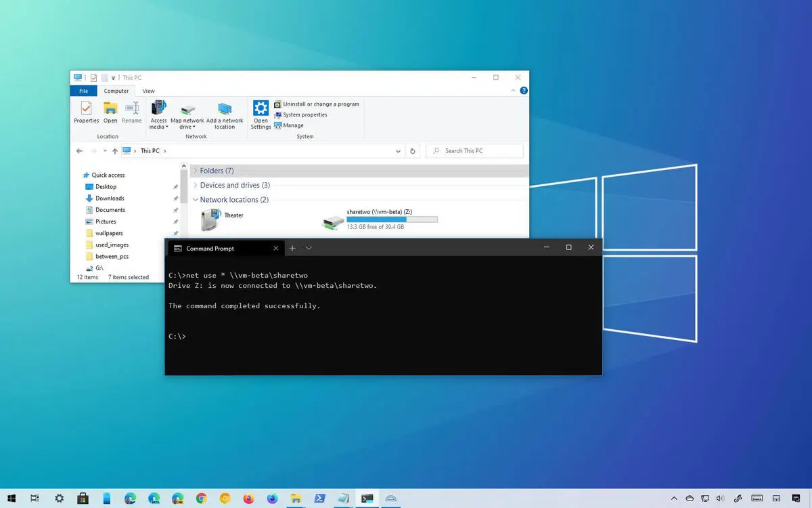This screenshot has width=812, height=508.
Task: Click Uninstall or change a program
Action: tap(316, 104)
